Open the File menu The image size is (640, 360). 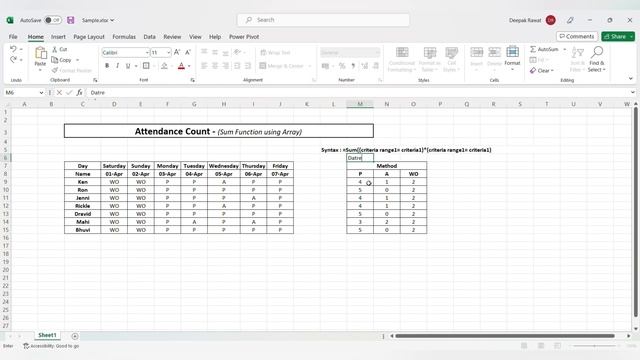pos(13,37)
